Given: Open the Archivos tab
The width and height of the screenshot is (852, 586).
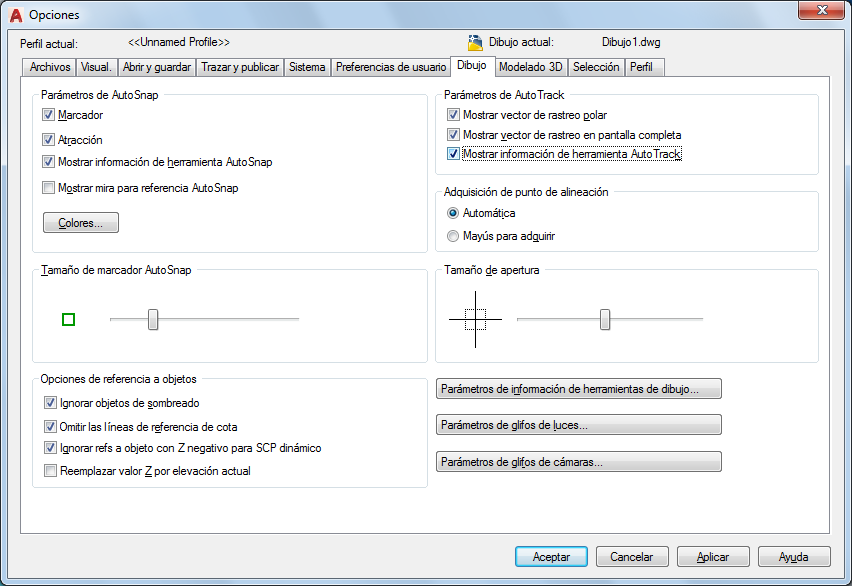Looking at the screenshot, I should [x=49, y=67].
